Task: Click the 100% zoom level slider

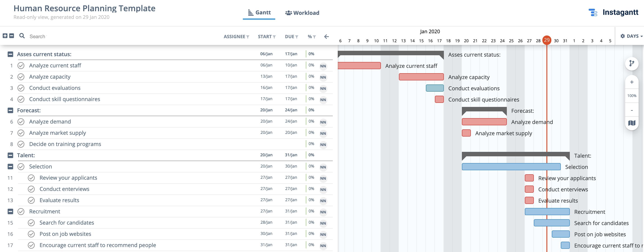Action: 633,95
